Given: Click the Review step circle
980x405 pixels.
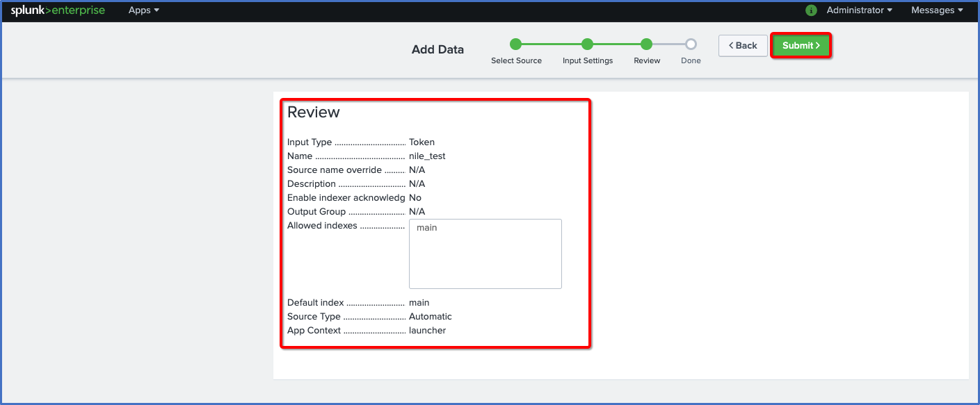Looking at the screenshot, I should pyautogui.click(x=647, y=44).
